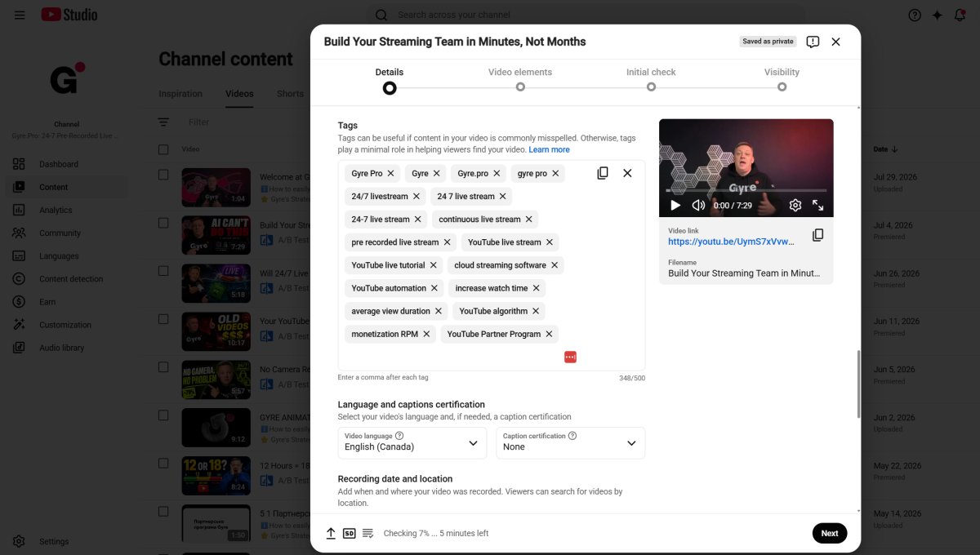Check the "Welcome at G" video row checkbox
Viewport: 980px width, 555px height.
coord(163,175)
